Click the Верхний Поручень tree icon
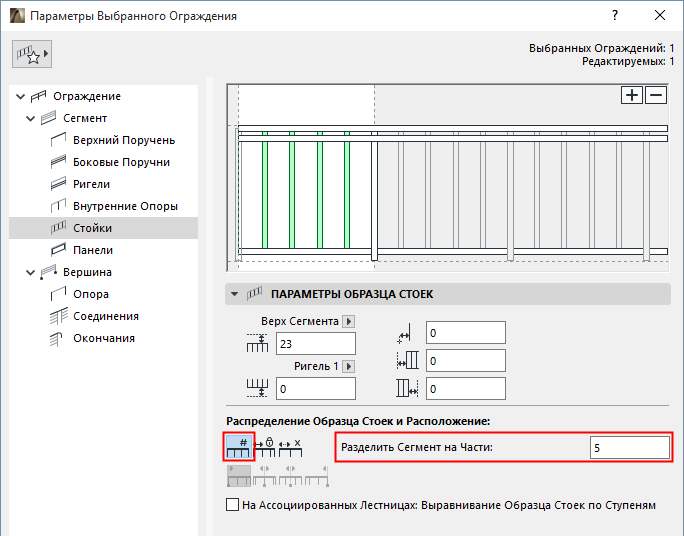Viewport: 684px width, 536px height. tap(58, 140)
